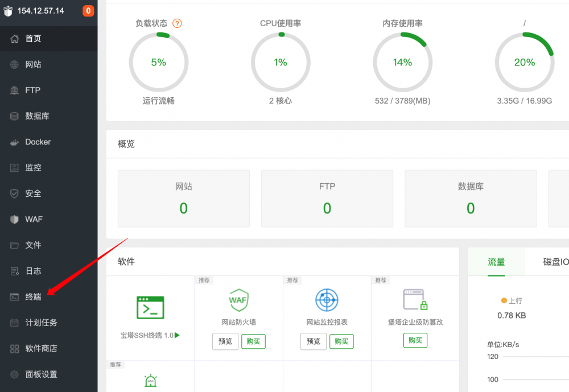569x392 pixels.
Task: Click the orange notification badge showing 0
Action: (x=88, y=11)
